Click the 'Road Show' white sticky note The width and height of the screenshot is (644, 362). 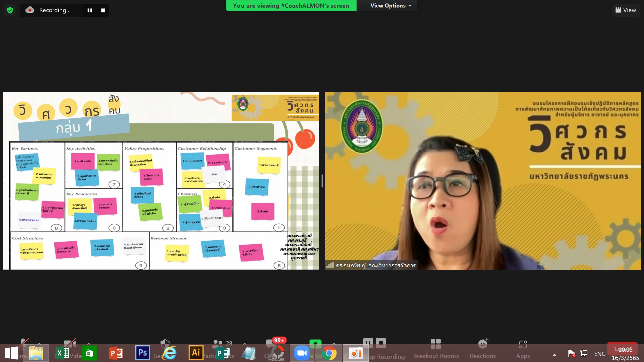click(x=133, y=247)
